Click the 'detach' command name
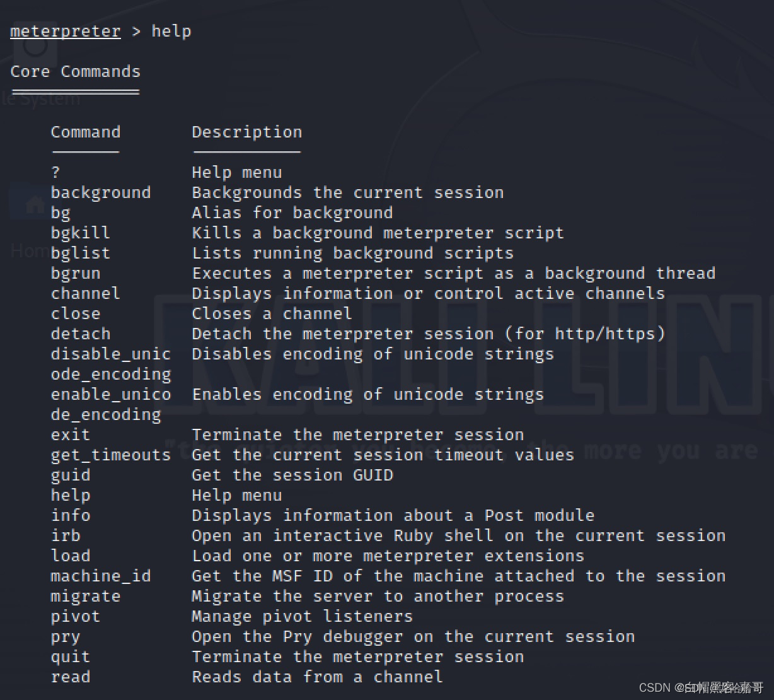774x700 pixels. point(80,334)
